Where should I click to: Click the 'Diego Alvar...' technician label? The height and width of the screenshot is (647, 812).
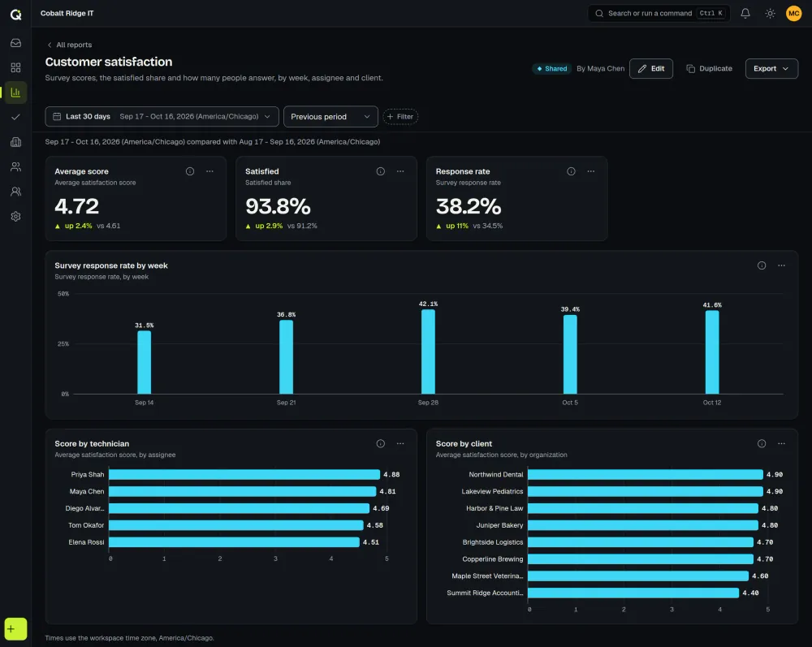pyautogui.click(x=85, y=508)
